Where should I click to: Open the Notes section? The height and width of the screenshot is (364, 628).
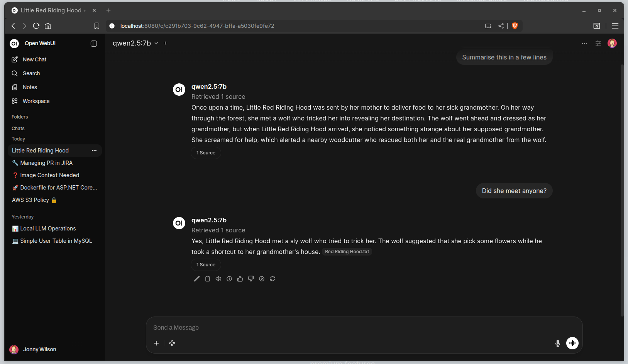point(30,87)
